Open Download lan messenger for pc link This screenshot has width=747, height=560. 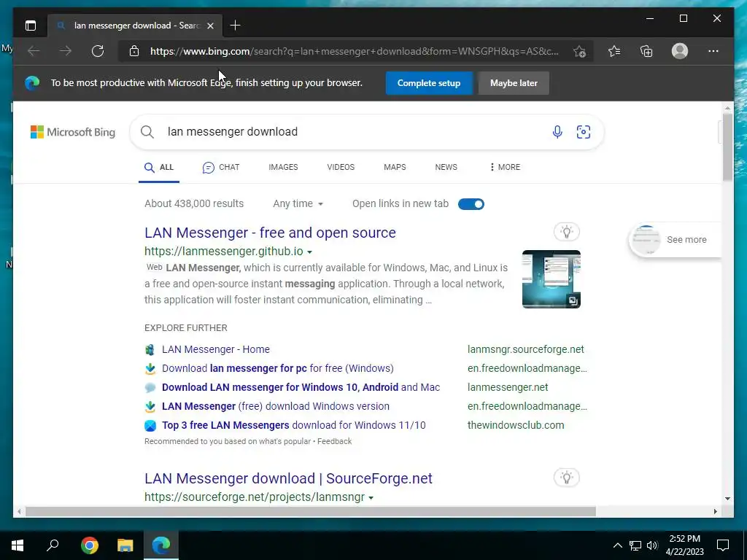click(278, 368)
